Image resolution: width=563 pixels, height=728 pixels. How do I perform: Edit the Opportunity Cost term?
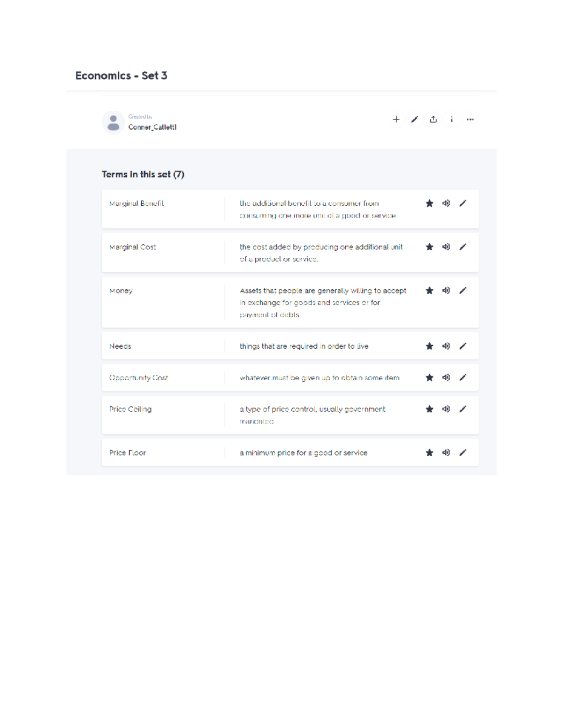click(463, 377)
